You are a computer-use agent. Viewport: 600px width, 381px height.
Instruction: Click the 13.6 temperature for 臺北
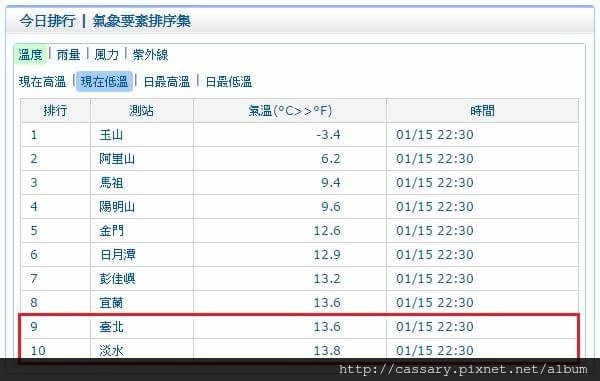tap(327, 327)
